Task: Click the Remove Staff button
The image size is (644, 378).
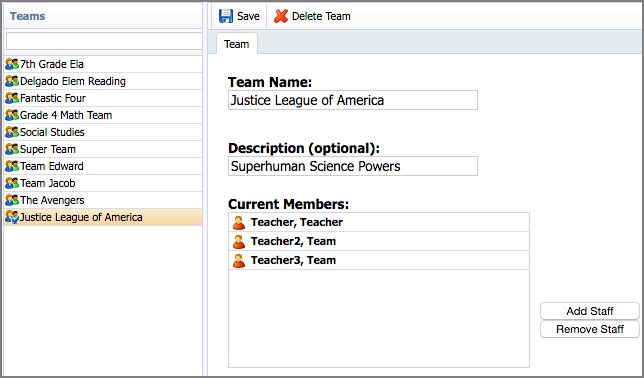Action: 590,329
